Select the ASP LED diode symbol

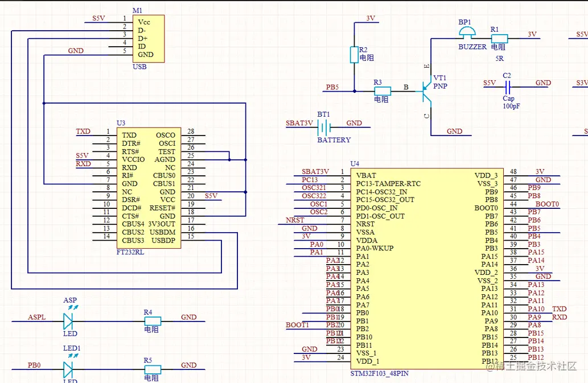pyautogui.click(x=68, y=321)
